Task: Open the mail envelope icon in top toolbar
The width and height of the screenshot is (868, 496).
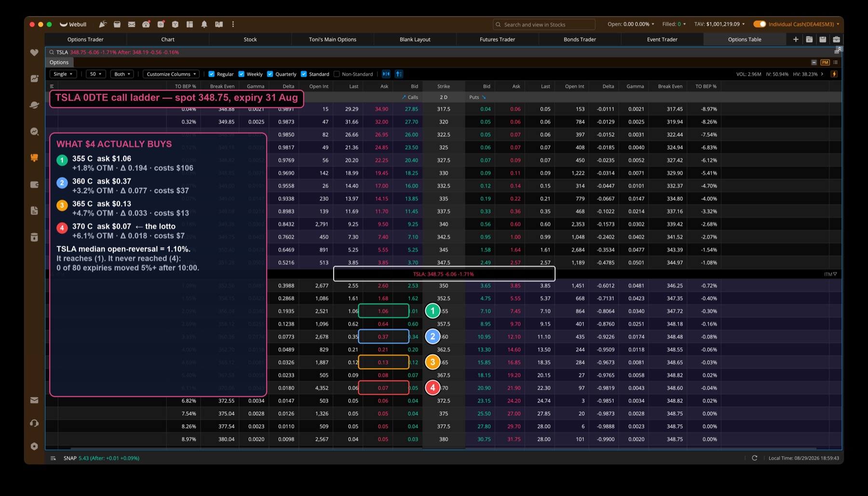Action: (132, 24)
